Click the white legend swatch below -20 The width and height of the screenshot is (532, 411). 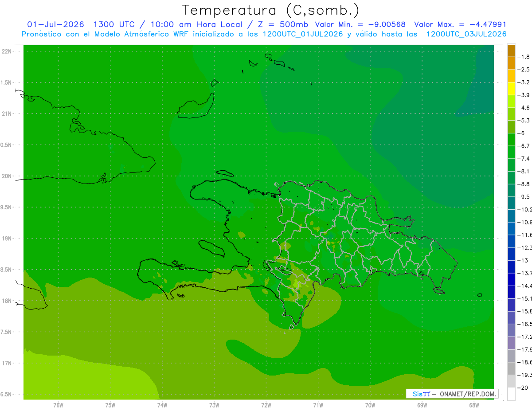point(511,394)
